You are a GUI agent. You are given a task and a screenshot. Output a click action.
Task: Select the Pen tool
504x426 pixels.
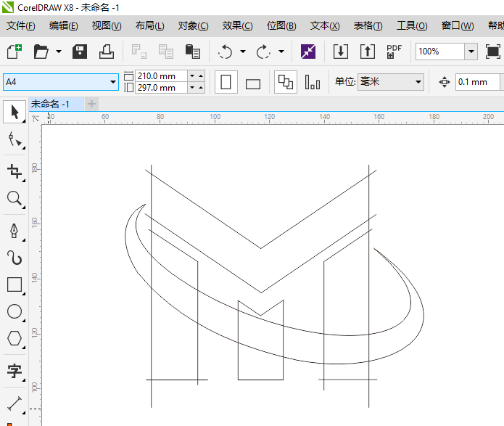(15, 231)
